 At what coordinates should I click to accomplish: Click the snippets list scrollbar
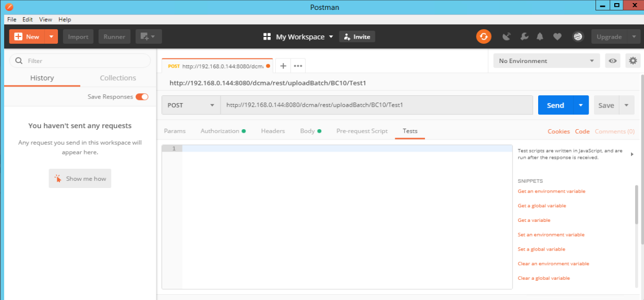(x=636, y=204)
